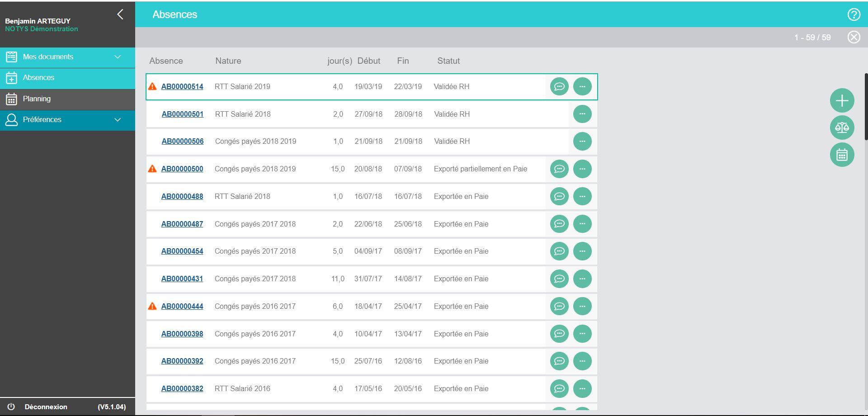This screenshot has height=416, width=868.
Task: Click the warning triangle on AB00000444
Action: [153, 306]
